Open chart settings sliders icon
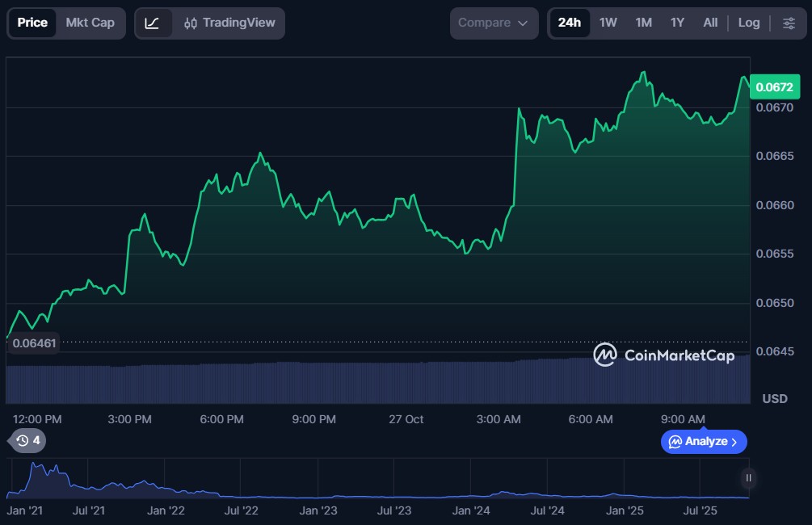Screen dimensions: 812x525 coord(789,23)
